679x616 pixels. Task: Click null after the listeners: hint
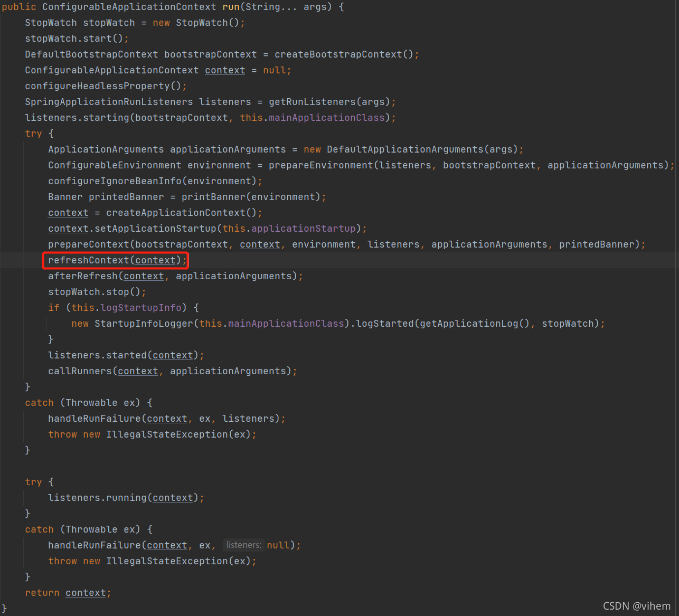click(x=278, y=545)
